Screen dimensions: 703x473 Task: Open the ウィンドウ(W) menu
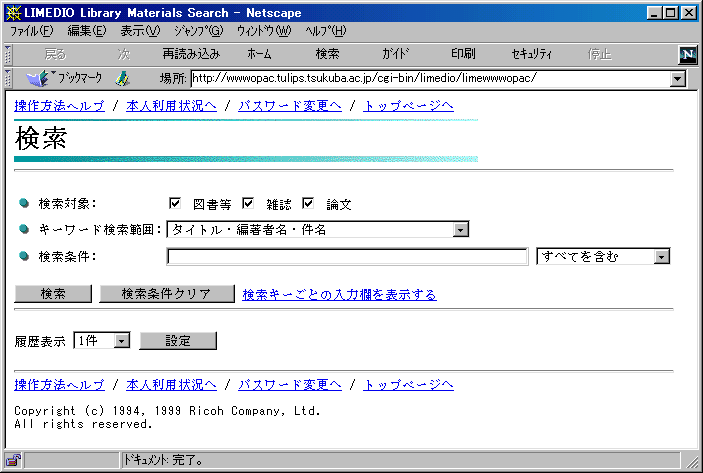pos(264,31)
